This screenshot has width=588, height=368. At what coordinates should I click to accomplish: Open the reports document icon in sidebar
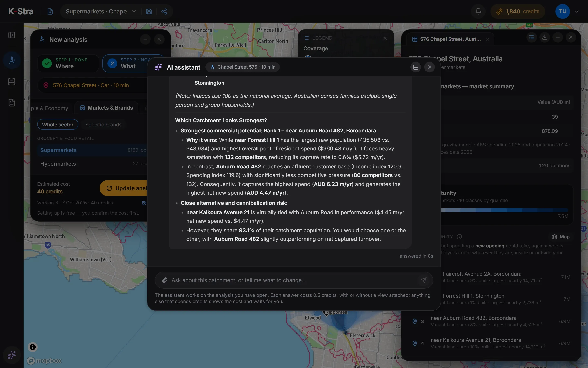(12, 102)
